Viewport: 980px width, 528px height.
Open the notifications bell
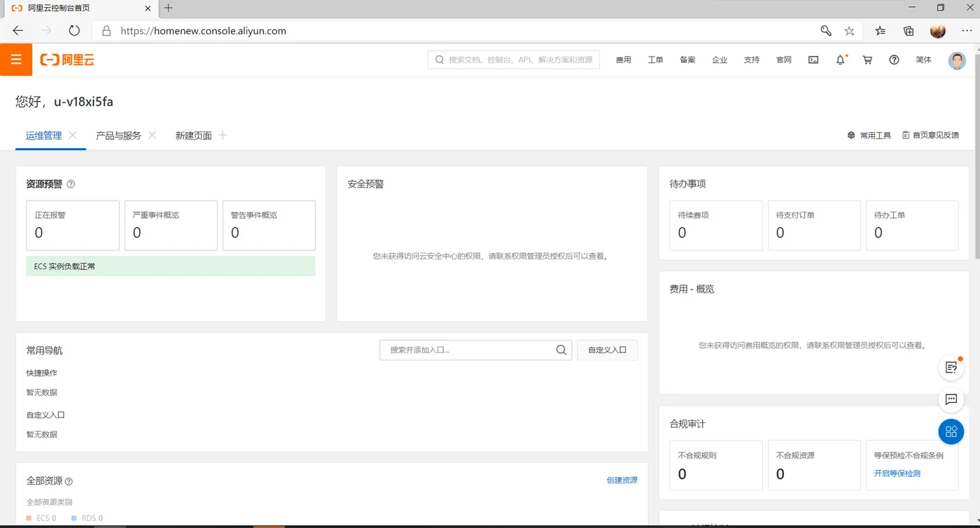pyautogui.click(x=841, y=60)
